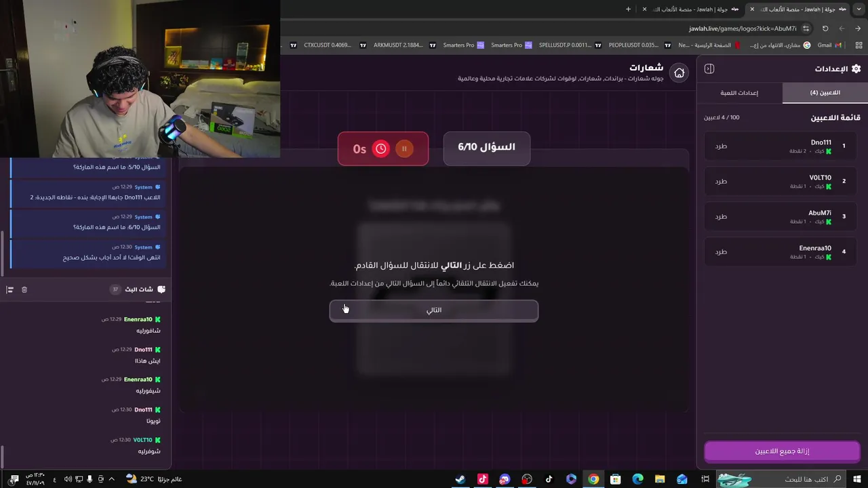The height and width of the screenshot is (488, 868).
Task: Go back in browser history
Action: pos(858,28)
